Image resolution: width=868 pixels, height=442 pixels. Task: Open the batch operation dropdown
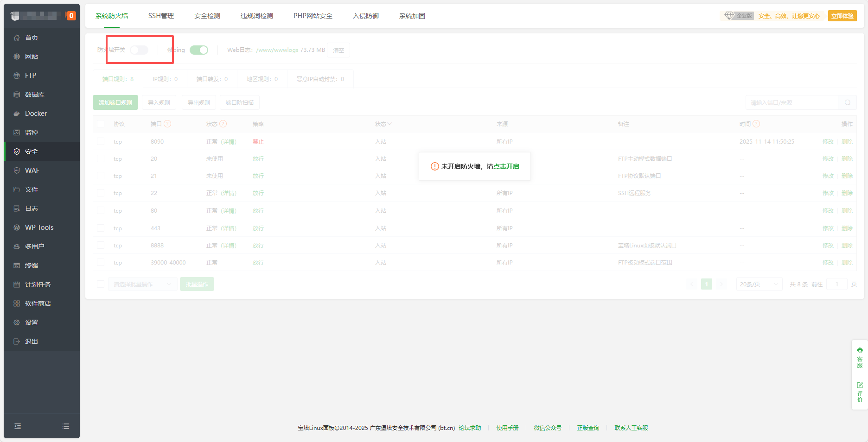[142, 284]
